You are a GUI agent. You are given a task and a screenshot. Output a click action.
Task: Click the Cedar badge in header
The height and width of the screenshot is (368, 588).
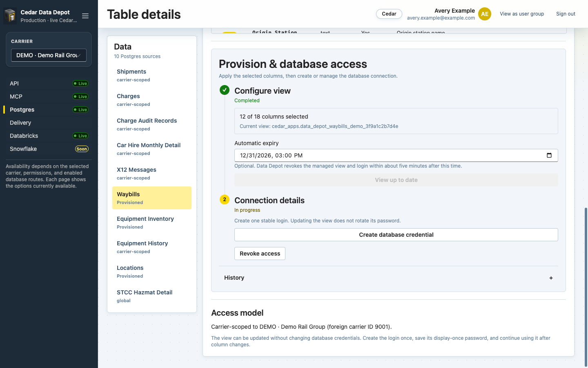(389, 14)
